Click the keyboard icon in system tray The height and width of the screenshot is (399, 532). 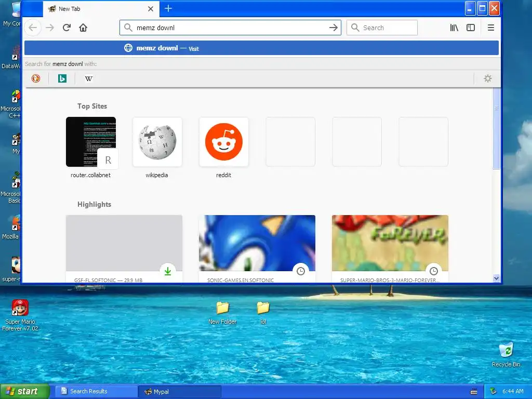click(x=474, y=392)
